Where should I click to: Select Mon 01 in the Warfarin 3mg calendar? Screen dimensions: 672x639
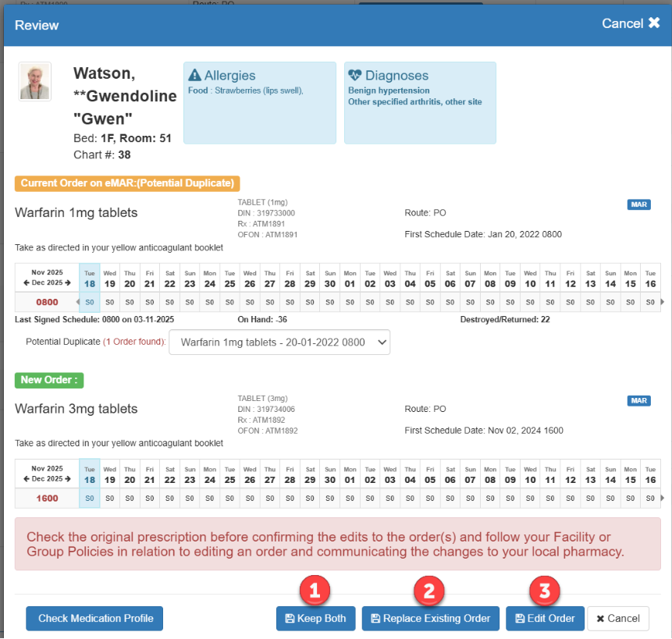click(350, 474)
